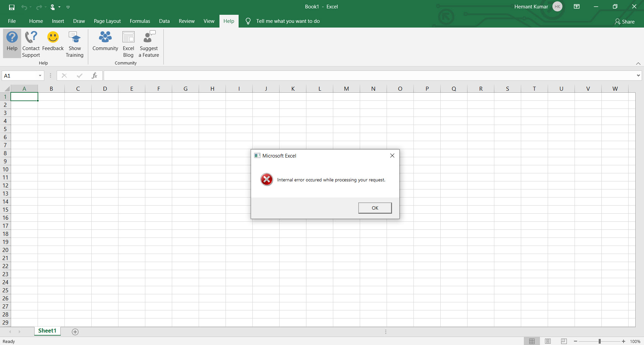Click the Enter checkmark in formula bar
The width and height of the screenshot is (644, 345).
(80, 76)
